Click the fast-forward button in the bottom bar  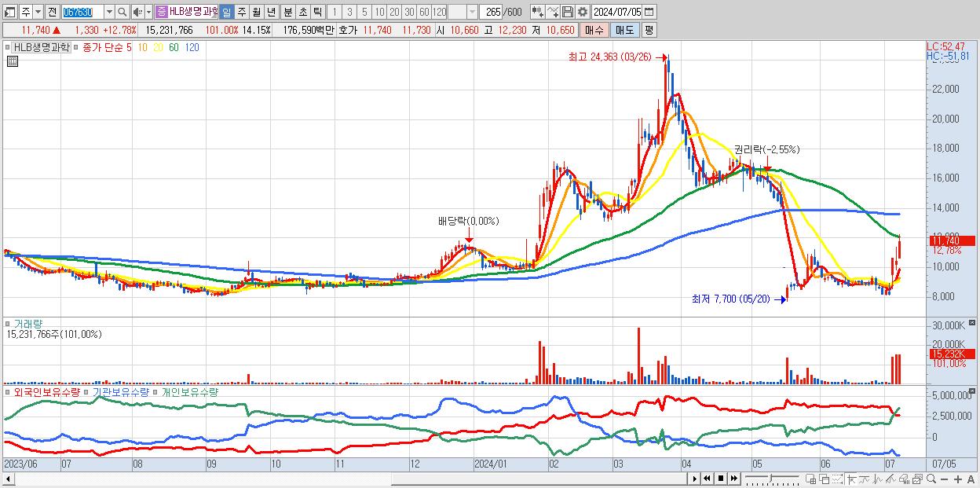[x=733, y=479]
